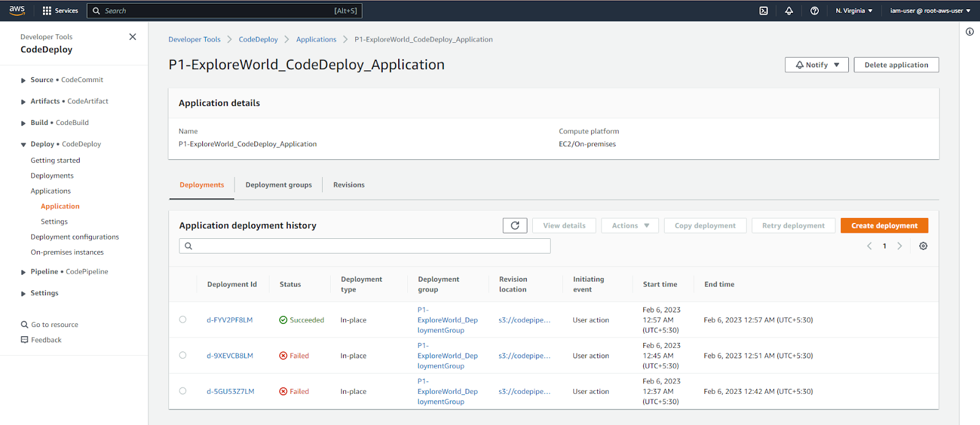Open Settings under Applications in sidebar
This screenshot has height=425, width=980.
pos(54,222)
